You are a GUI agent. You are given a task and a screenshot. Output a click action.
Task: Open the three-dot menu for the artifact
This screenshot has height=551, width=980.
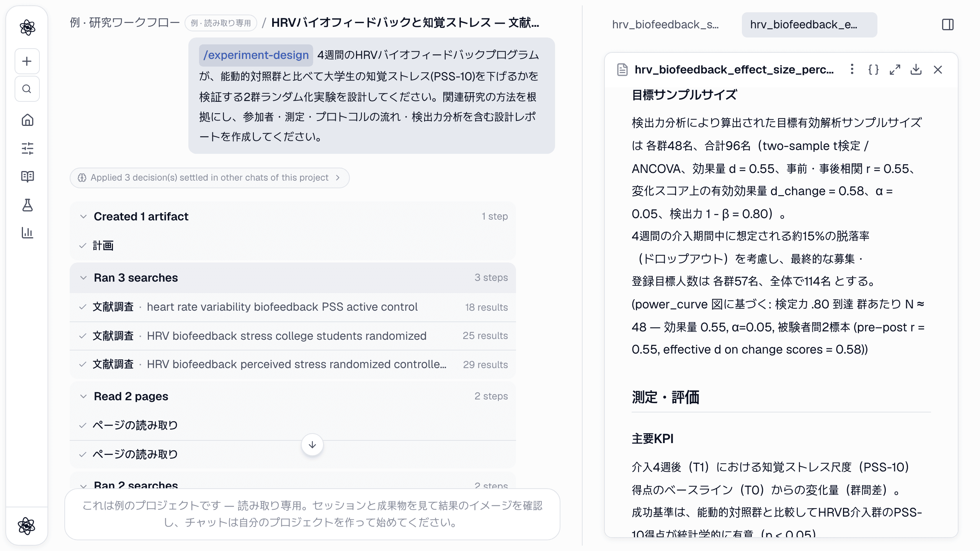852,69
